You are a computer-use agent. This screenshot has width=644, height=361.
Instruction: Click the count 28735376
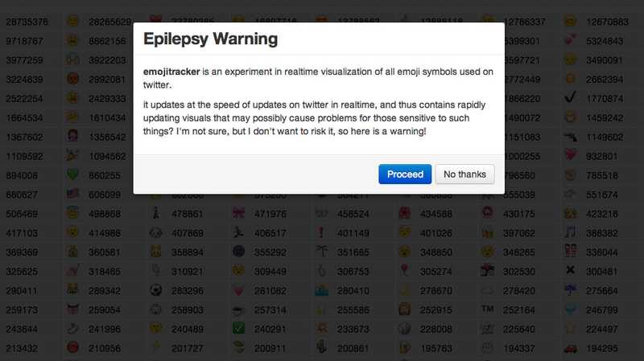(27, 22)
